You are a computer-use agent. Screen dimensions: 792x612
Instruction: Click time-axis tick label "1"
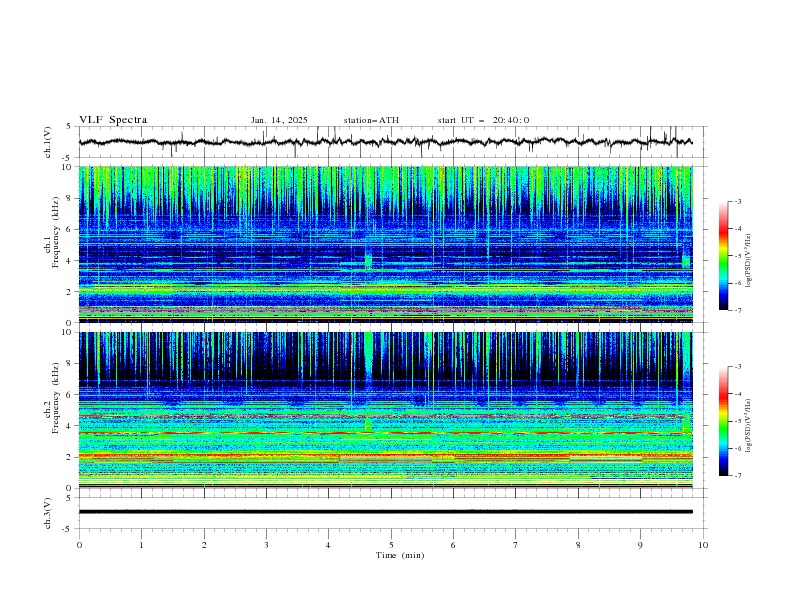141,545
